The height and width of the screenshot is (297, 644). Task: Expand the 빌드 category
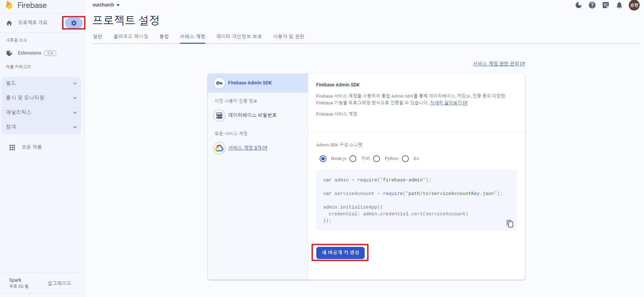point(41,83)
